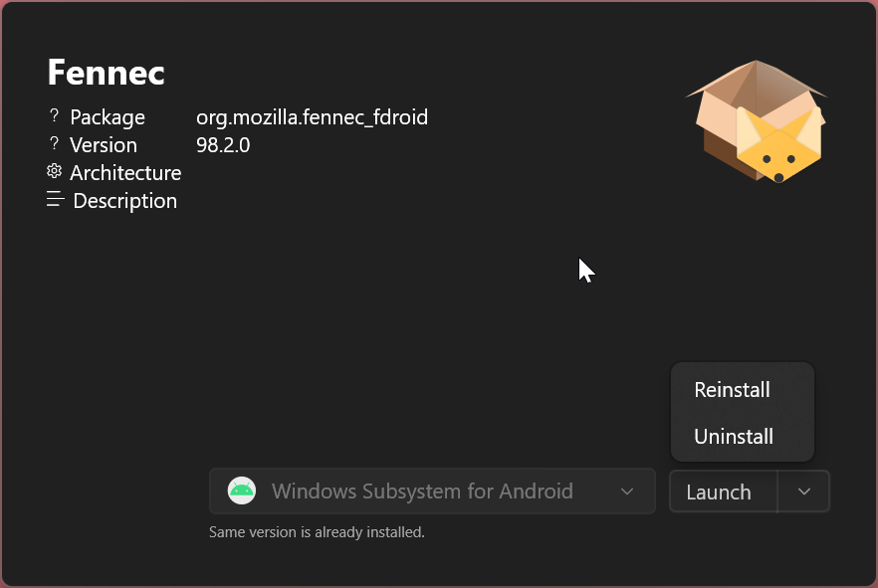Image resolution: width=878 pixels, height=588 pixels.
Task: Click the question mark icon beside Package
Action: [x=55, y=115]
